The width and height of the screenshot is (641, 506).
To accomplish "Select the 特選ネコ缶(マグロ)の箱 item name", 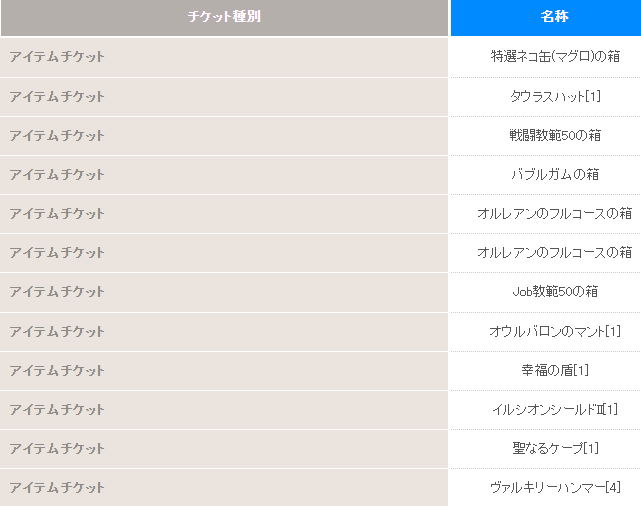I will coord(555,56).
